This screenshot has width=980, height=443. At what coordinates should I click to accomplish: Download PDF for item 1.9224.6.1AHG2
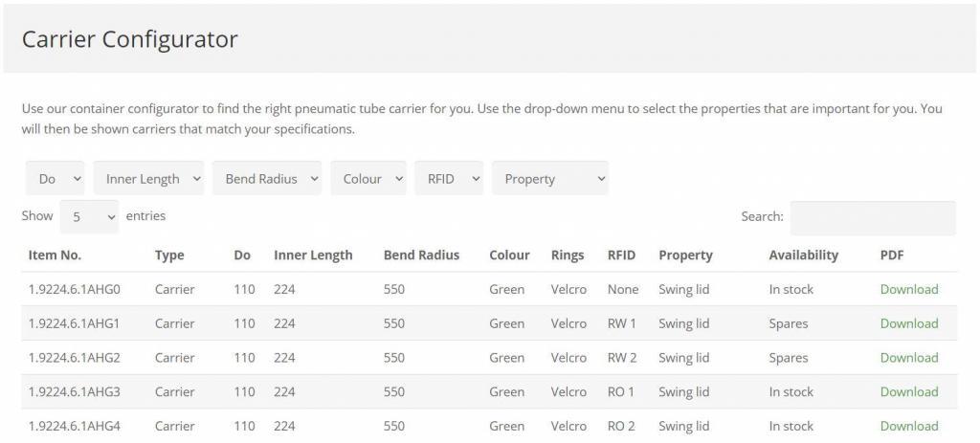908,358
